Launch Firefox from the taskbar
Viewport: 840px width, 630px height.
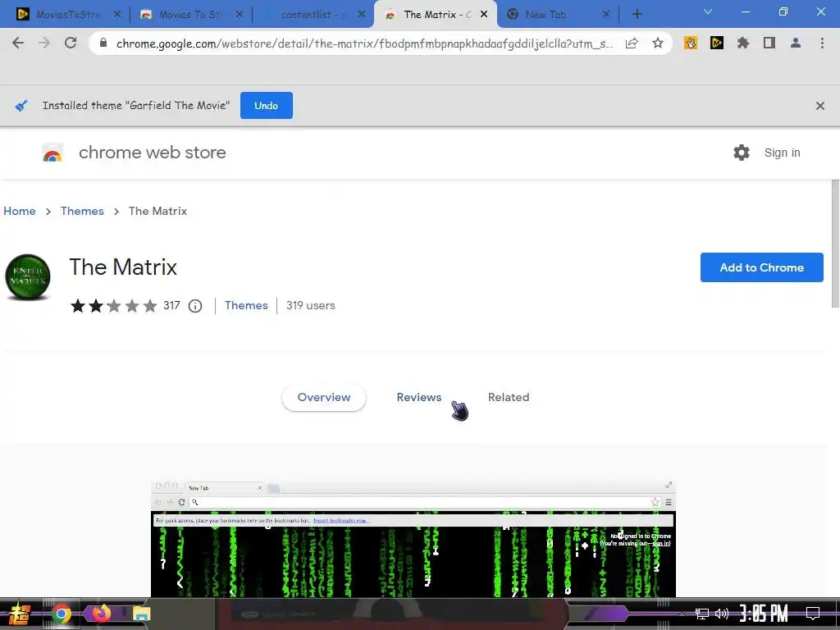tap(101, 614)
